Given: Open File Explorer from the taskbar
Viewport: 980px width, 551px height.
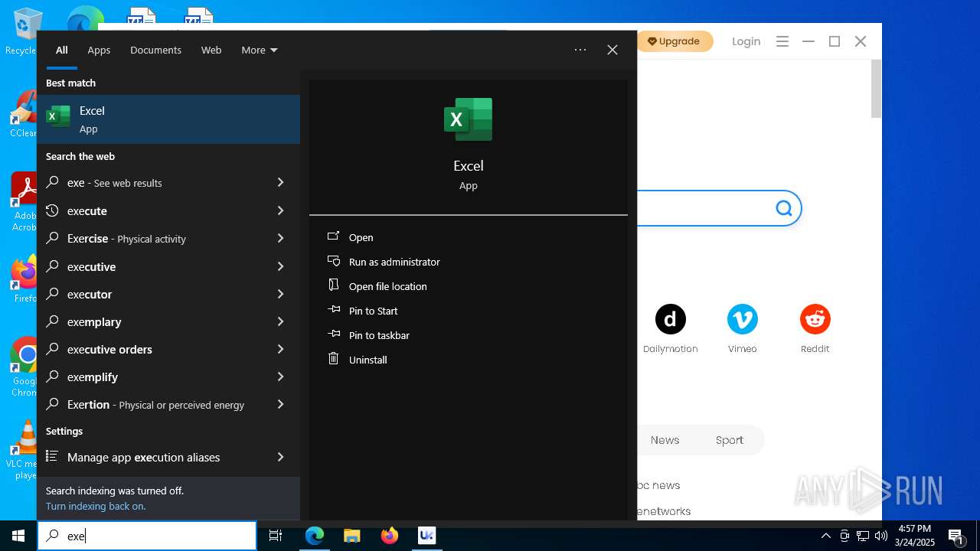Looking at the screenshot, I should (x=351, y=536).
